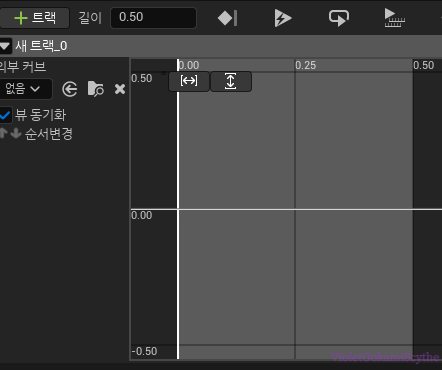Click the -0.50 value axis label
The width and height of the screenshot is (442, 370).
tap(144, 351)
